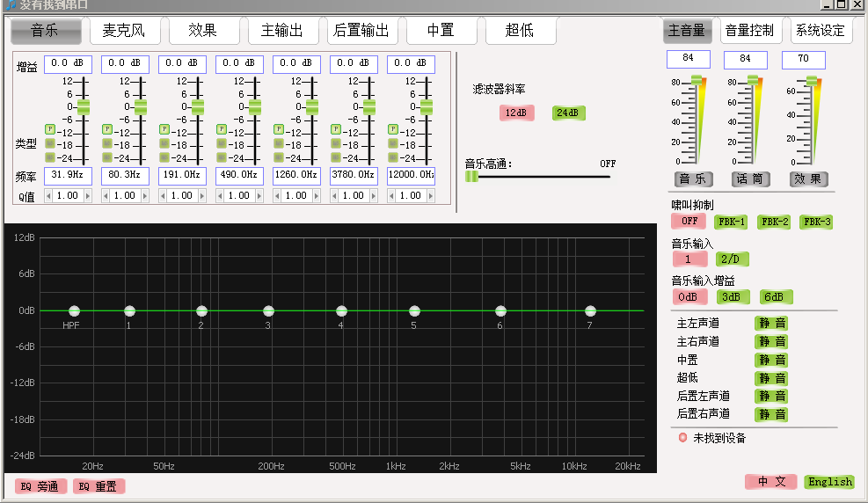Set music input gain to 6dB
The image size is (868, 503).
click(x=776, y=297)
